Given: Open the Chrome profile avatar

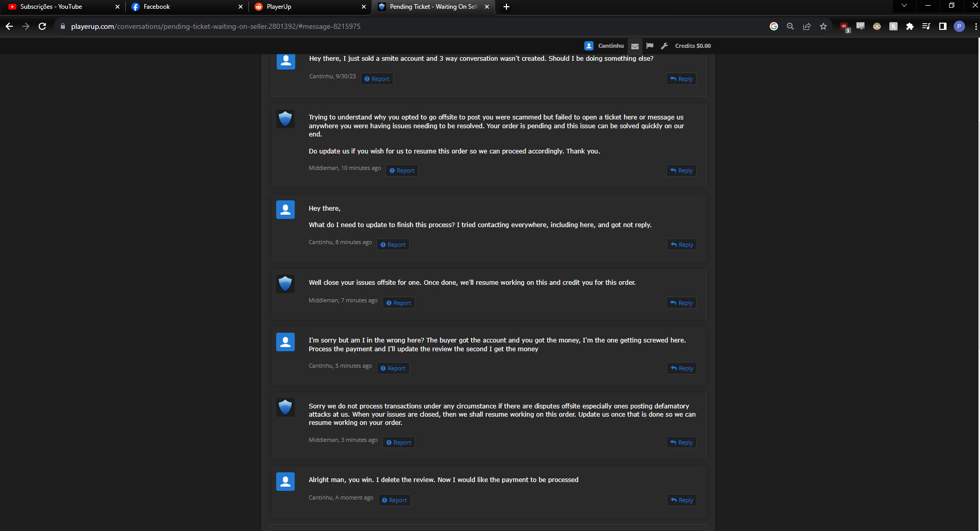Looking at the screenshot, I should (959, 26).
